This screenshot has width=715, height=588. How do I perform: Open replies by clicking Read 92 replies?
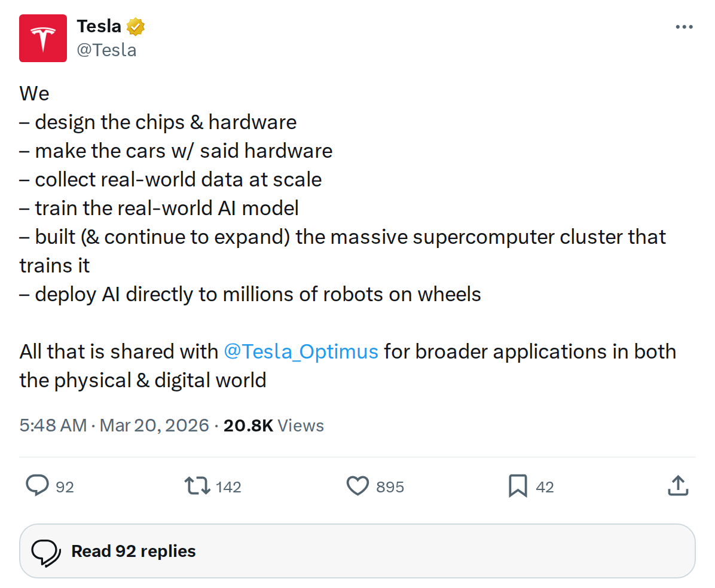tap(133, 551)
